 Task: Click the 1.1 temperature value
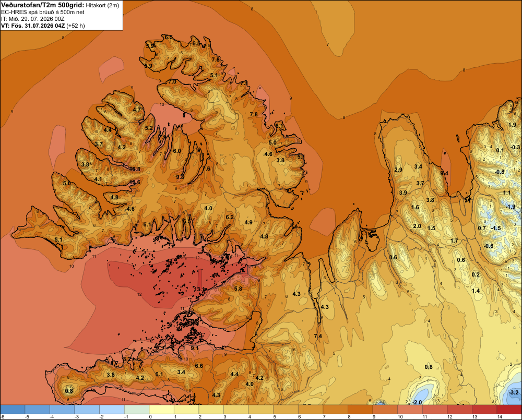(507, 193)
